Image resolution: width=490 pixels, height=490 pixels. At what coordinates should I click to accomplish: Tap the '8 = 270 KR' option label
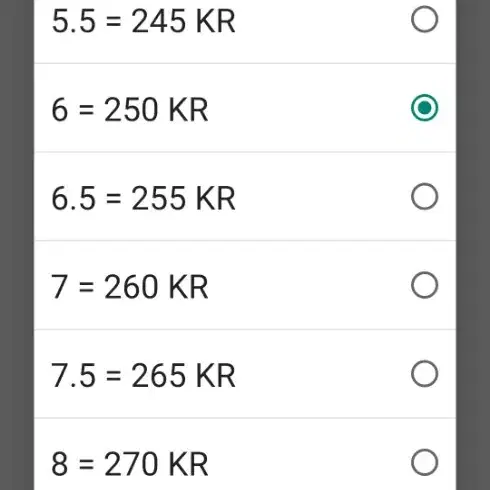point(130,464)
